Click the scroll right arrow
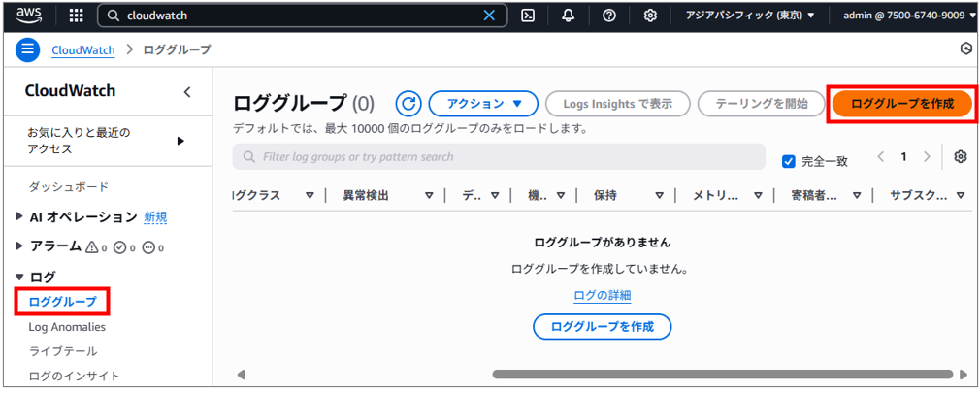 point(963,375)
